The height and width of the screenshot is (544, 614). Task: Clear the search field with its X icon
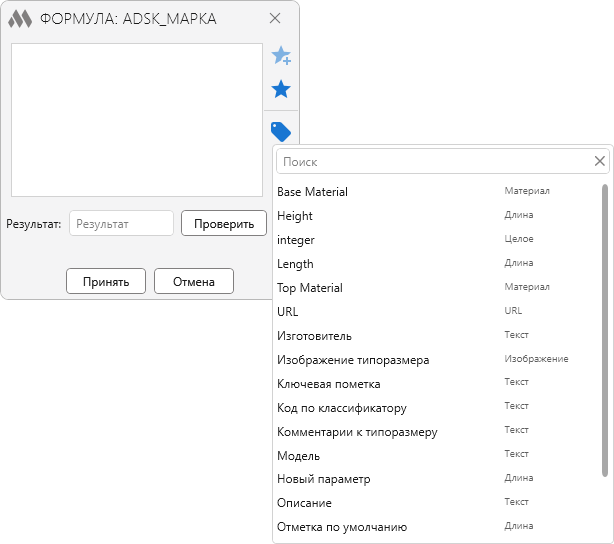coord(600,161)
